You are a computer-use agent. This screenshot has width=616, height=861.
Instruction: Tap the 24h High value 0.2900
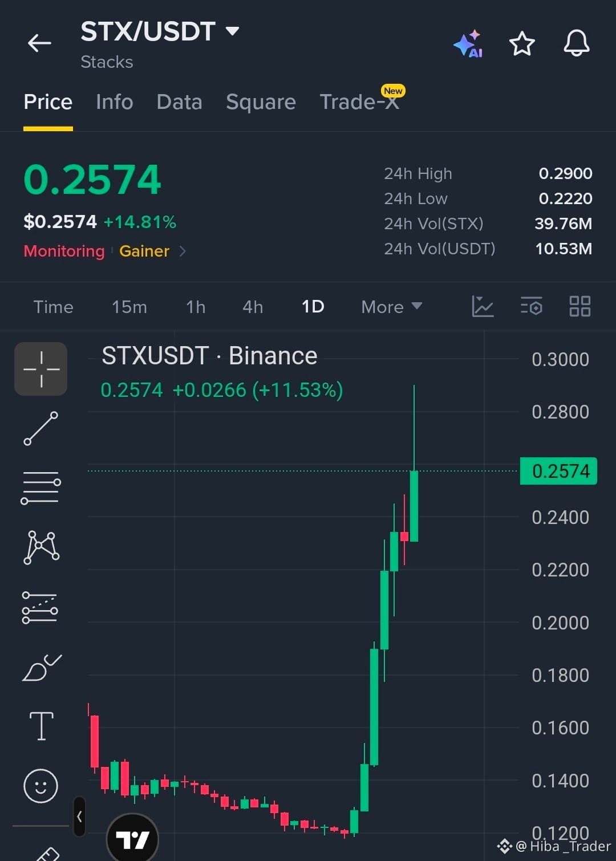565,173
